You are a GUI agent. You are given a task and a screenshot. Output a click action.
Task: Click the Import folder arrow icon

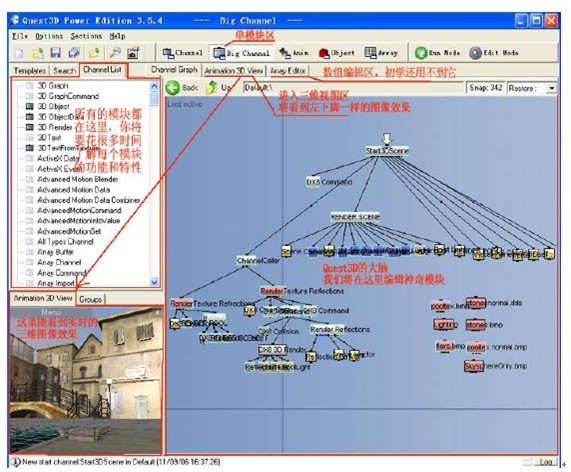(x=94, y=53)
